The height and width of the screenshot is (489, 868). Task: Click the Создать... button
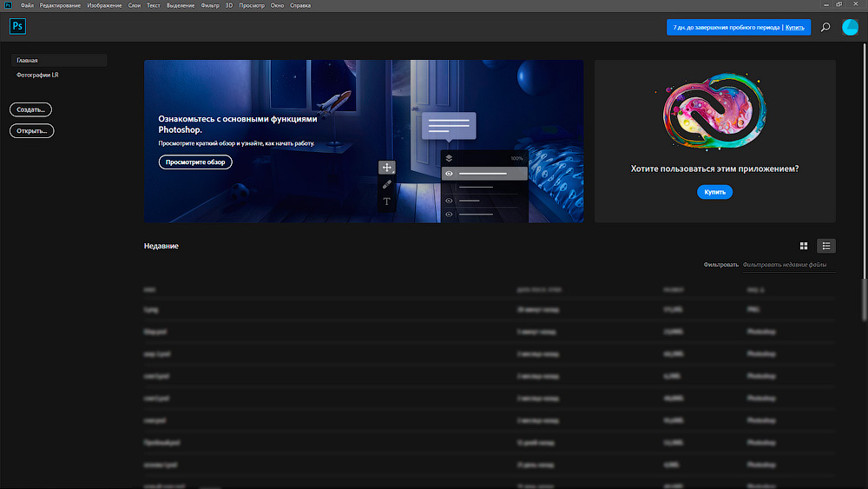(x=30, y=109)
